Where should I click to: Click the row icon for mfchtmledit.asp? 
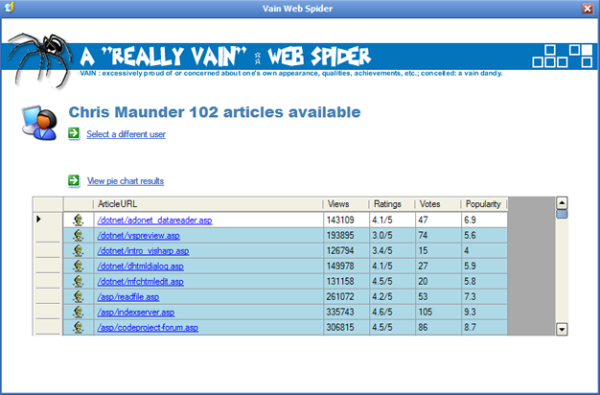click(78, 281)
